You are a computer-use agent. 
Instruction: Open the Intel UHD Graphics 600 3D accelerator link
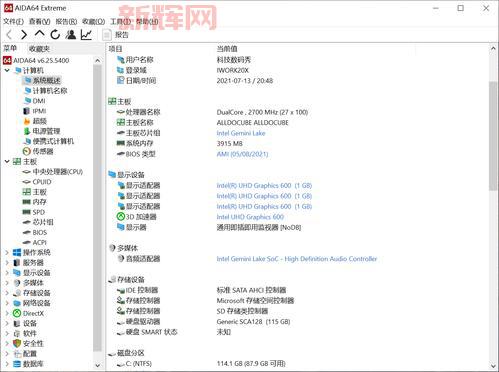[x=250, y=217]
